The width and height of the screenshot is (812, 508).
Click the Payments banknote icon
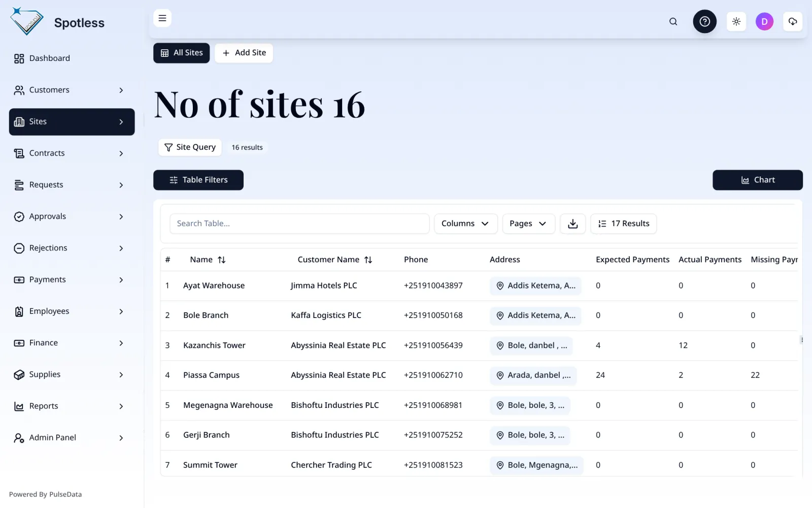click(x=19, y=280)
